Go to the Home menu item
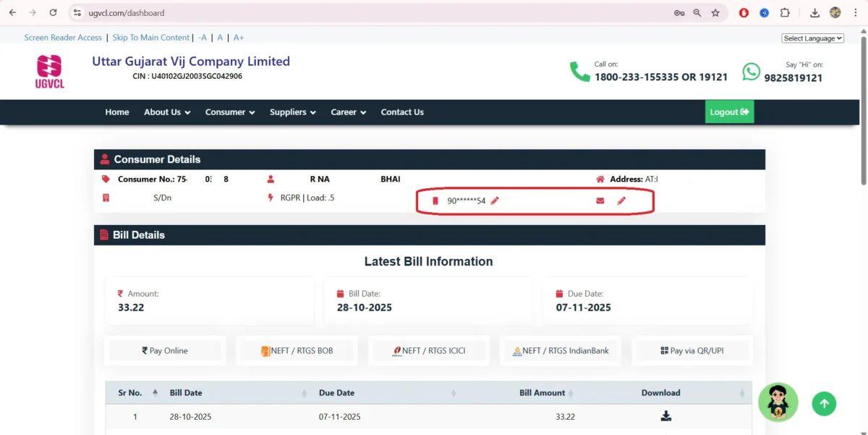This screenshot has width=868, height=435. (116, 112)
